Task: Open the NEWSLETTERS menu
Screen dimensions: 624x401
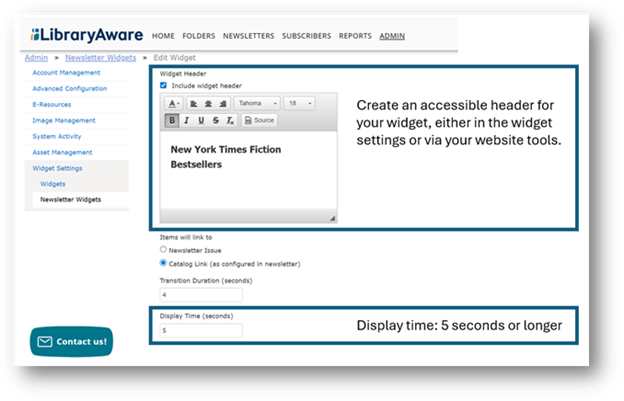Action: click(x=248, y=36)
